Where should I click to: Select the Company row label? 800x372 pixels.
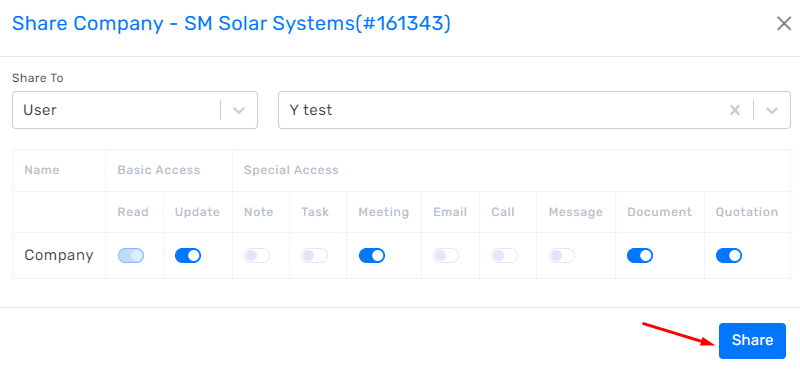59,255
